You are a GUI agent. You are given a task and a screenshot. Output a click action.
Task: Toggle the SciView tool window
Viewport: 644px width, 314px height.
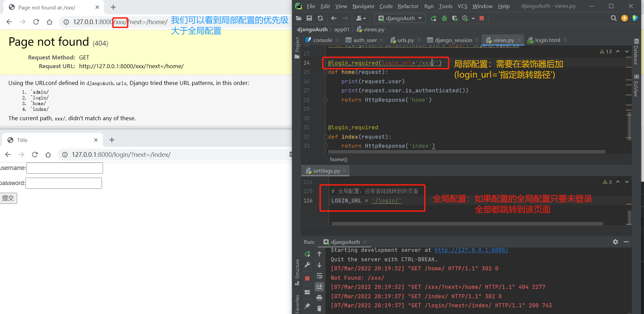(x=636, y=86)
